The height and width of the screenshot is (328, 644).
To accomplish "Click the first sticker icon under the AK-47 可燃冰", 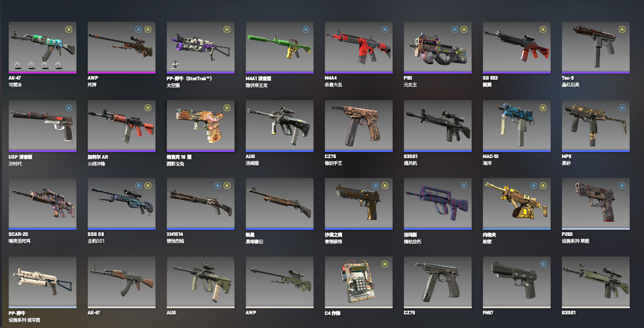I will pyautogui.click(x=18, y=65).
